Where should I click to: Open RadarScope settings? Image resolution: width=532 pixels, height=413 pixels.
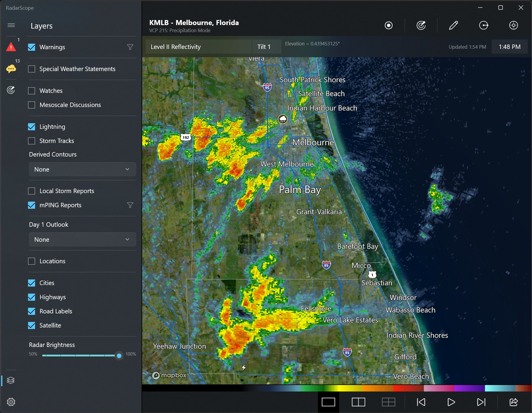11,402
